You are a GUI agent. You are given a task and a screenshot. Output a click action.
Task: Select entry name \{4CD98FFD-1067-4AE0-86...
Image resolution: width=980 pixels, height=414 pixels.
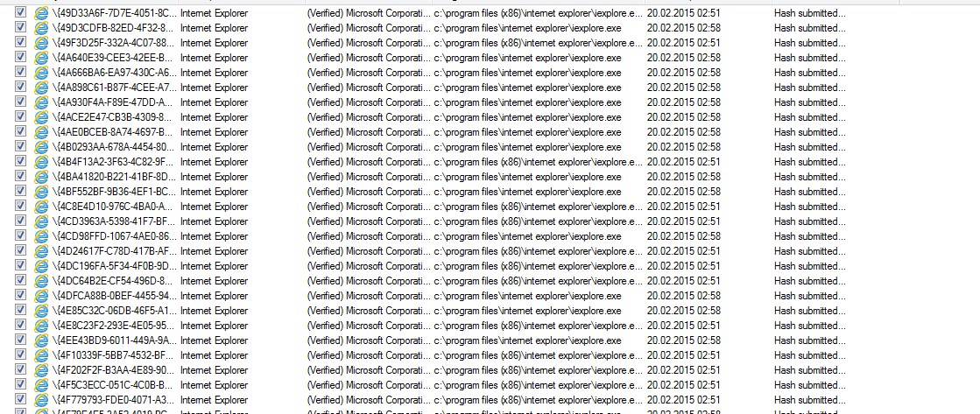(x=115, y=236)
